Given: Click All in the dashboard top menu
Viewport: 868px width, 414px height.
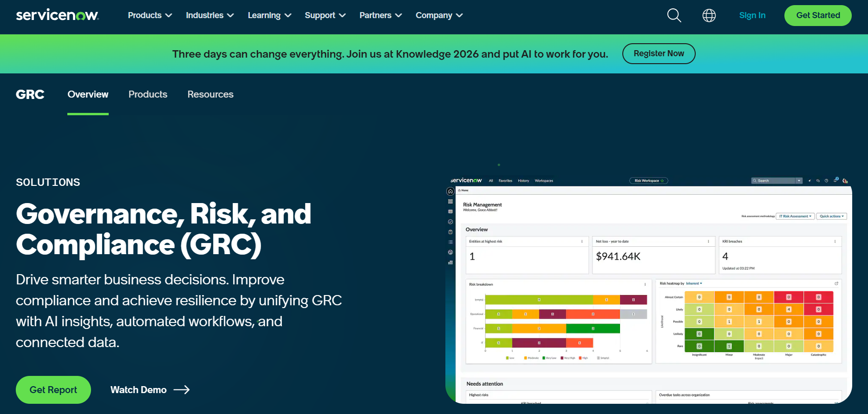Looking at the screenshot, I should click(491, 181).
